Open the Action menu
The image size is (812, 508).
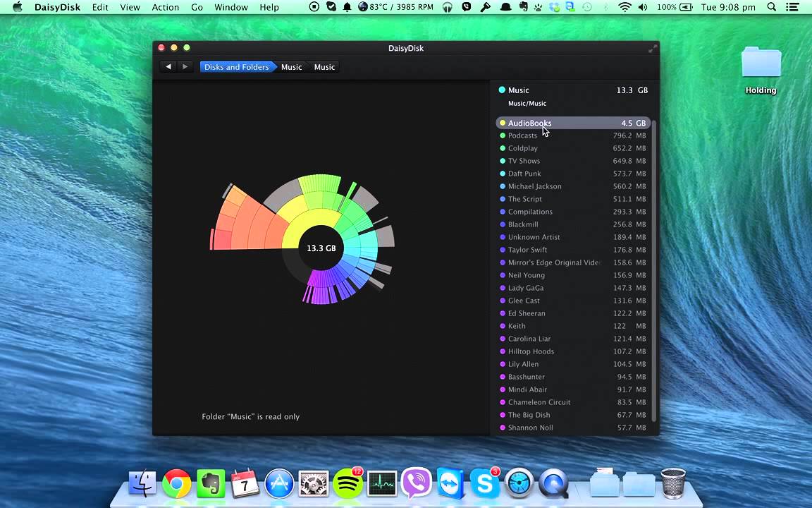(165, 7)
